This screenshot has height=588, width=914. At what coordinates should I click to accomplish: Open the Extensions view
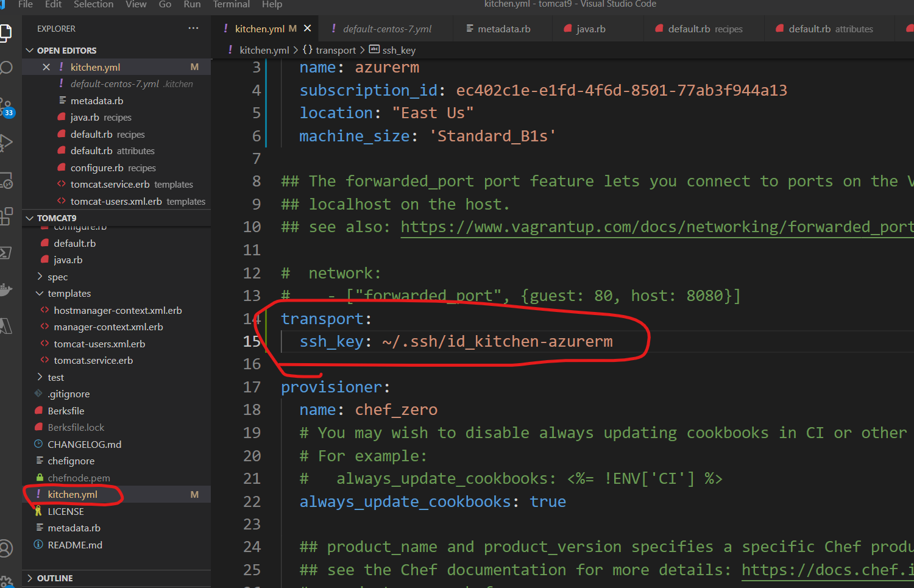pyautogui.click(x=5, y=216)
